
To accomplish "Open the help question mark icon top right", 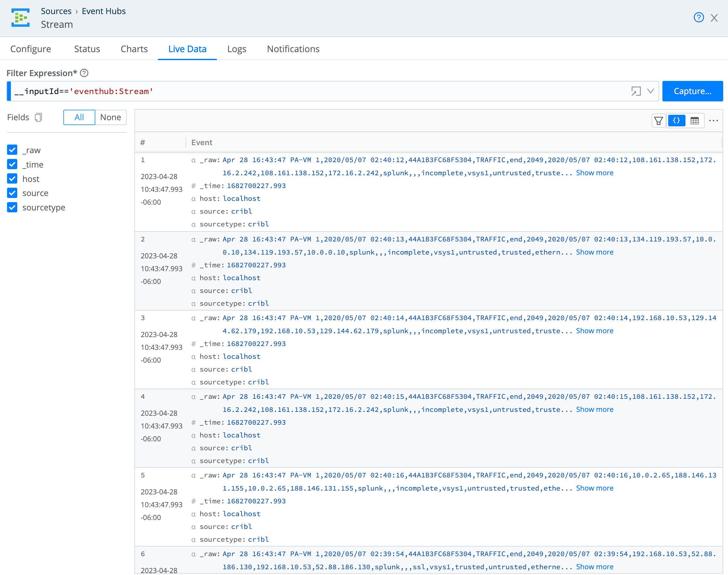I will [x=699, y=18].
